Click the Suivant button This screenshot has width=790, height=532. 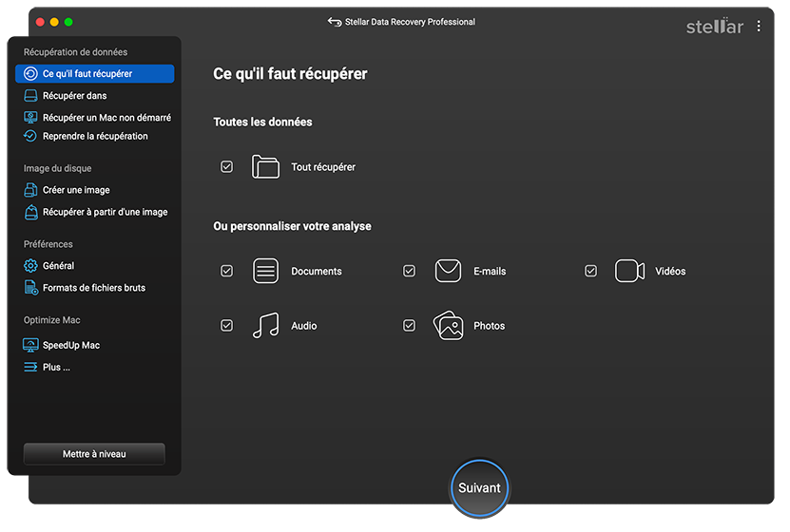pyautogui.click(x=479, y=487)
